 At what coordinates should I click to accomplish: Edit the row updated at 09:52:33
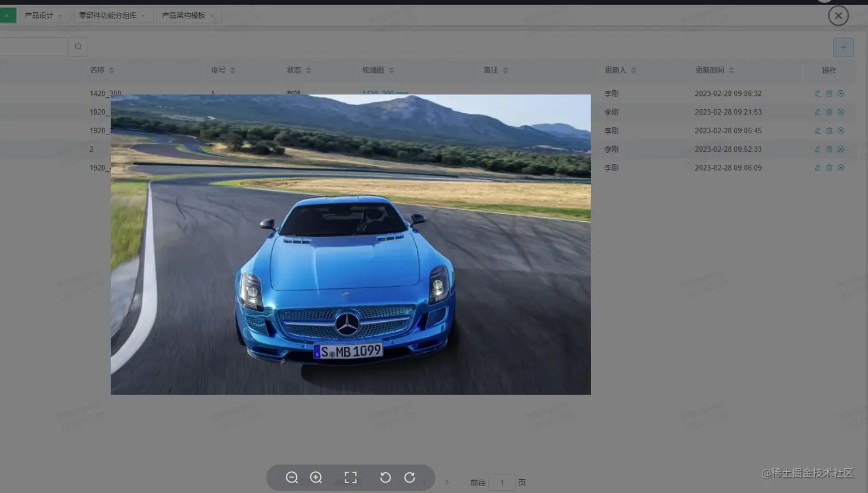817,149
